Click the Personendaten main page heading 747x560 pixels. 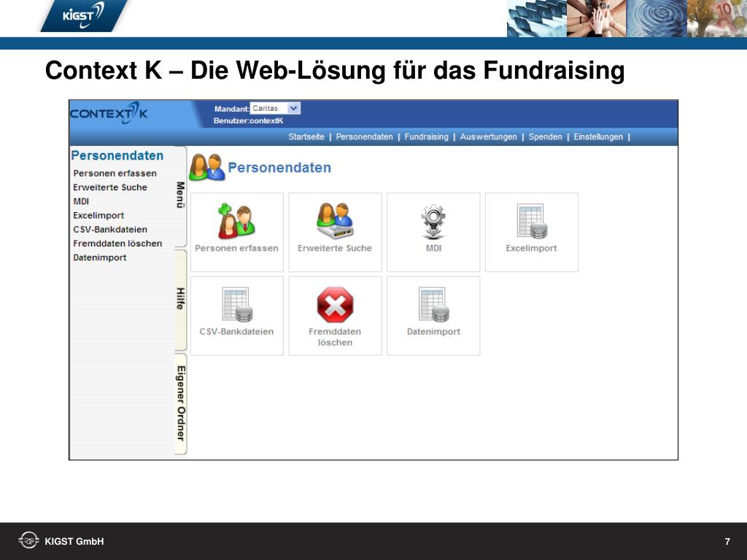(279, 168)
